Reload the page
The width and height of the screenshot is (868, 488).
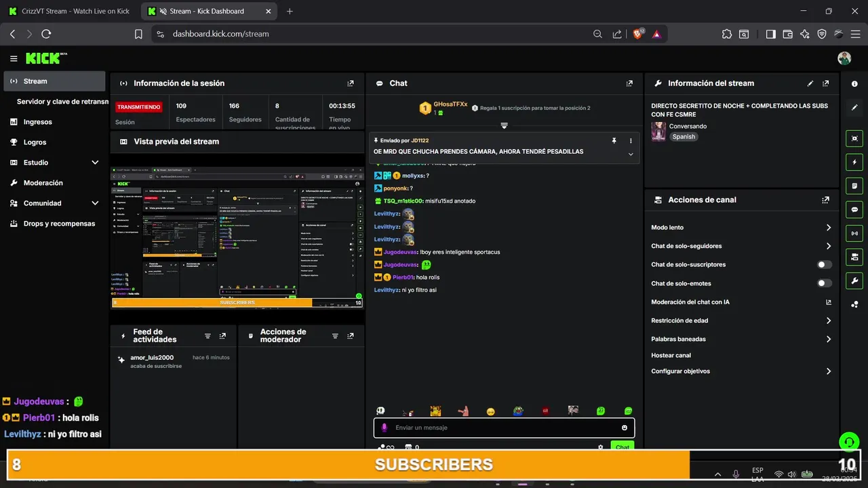coord(46,34)
